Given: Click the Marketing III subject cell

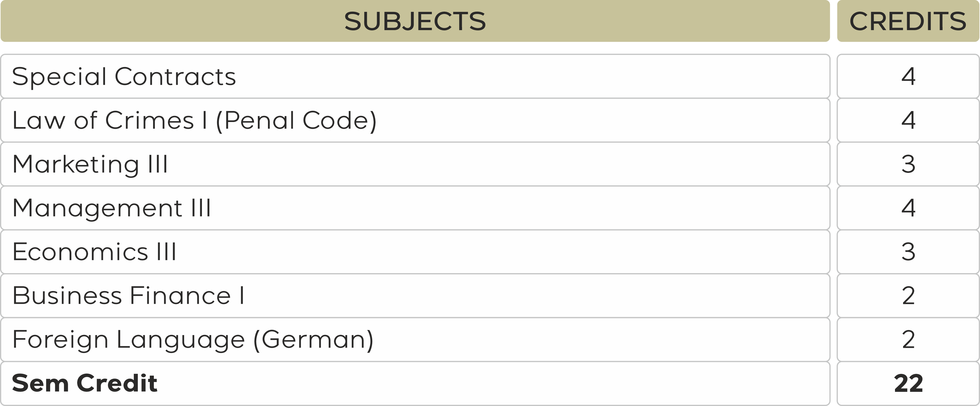Looking at the screenshot, I should pyautogui.click(x=90, y=164).
